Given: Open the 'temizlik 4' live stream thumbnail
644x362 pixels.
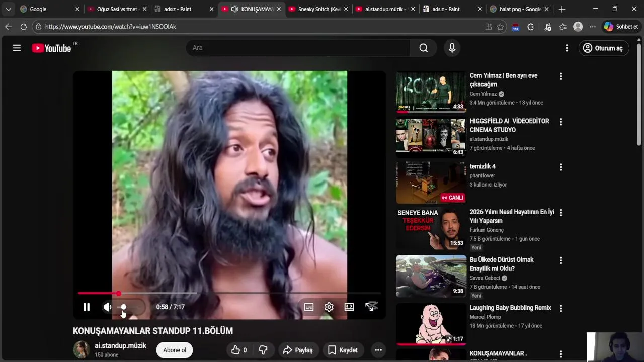Looking at the screenshot, I should pos(431,183).
